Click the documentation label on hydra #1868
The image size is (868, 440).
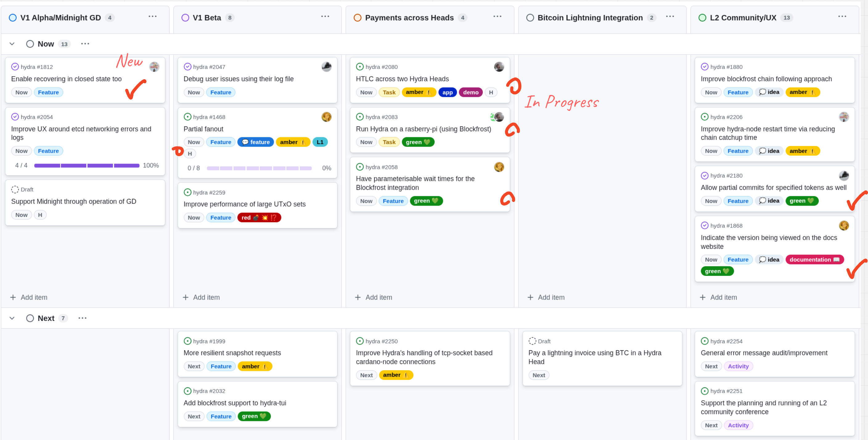(814, 260)
